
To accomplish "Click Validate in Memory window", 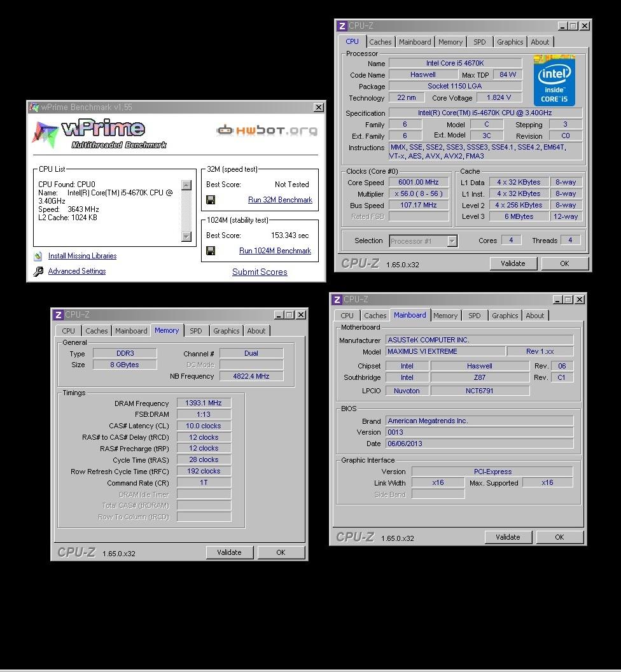I will (x=229, y=552).
